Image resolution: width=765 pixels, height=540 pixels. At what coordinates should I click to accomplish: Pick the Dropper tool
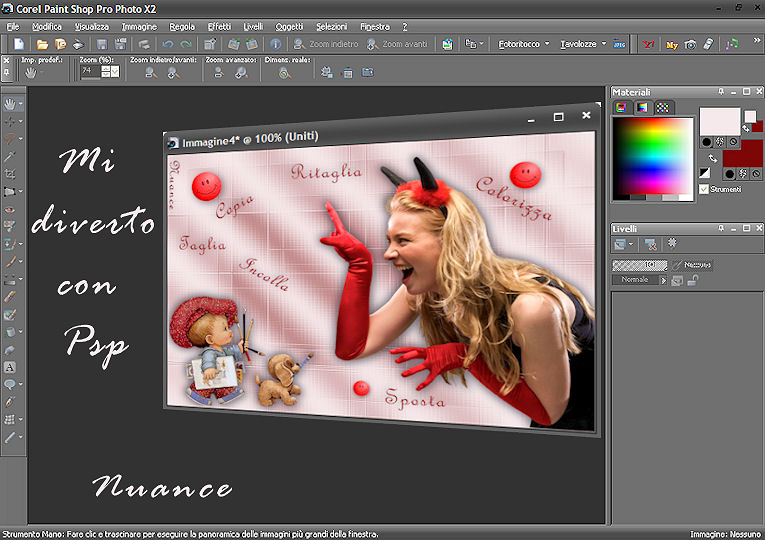click(11, 156)
